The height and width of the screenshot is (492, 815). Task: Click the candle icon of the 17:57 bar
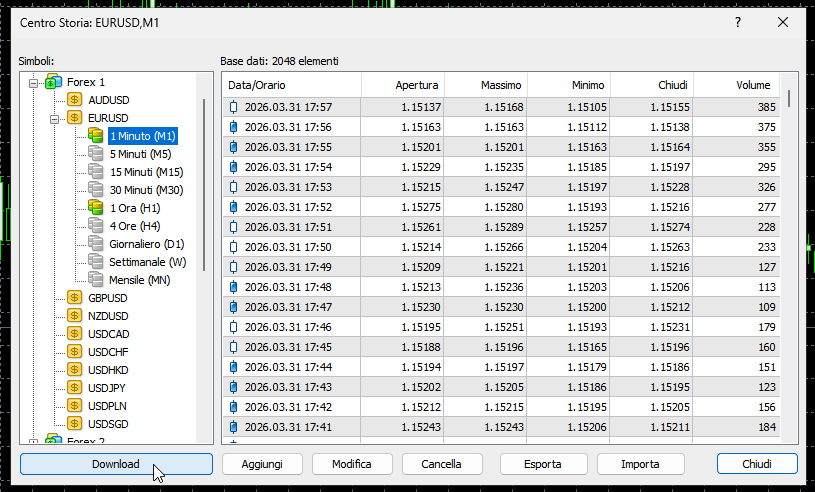[233, 107]
